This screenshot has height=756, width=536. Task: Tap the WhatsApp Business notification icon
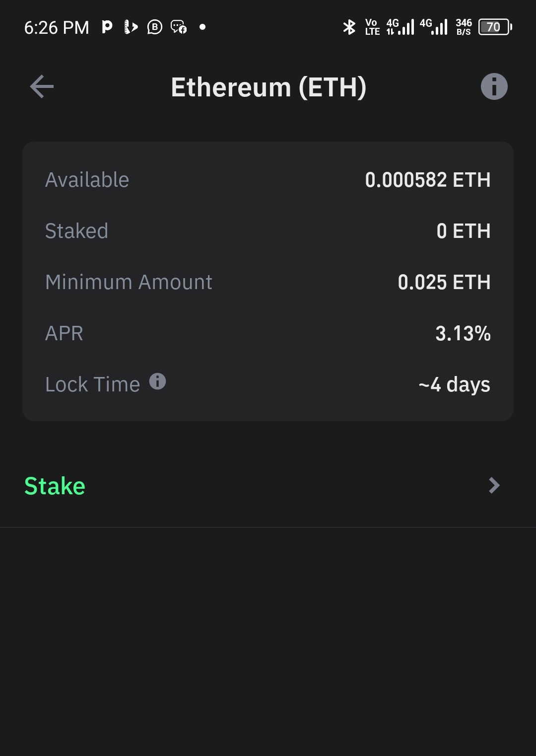click(x=155, y=27)
